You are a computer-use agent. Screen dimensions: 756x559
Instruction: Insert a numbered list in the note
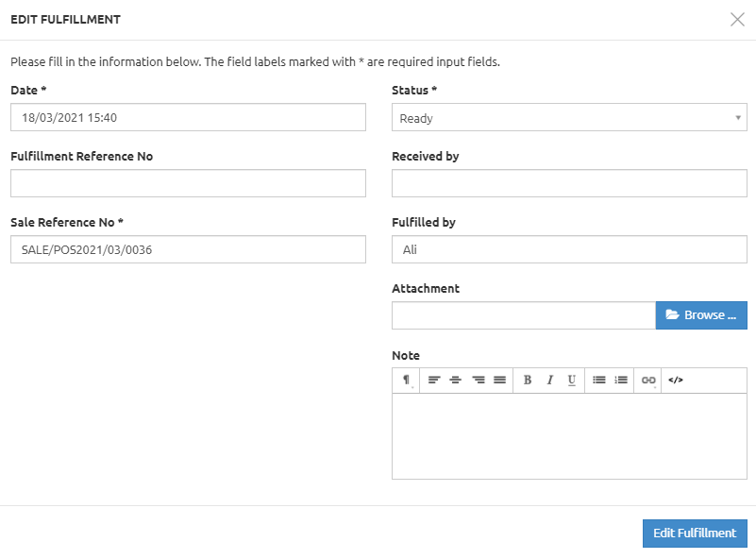tap(621, 380)
